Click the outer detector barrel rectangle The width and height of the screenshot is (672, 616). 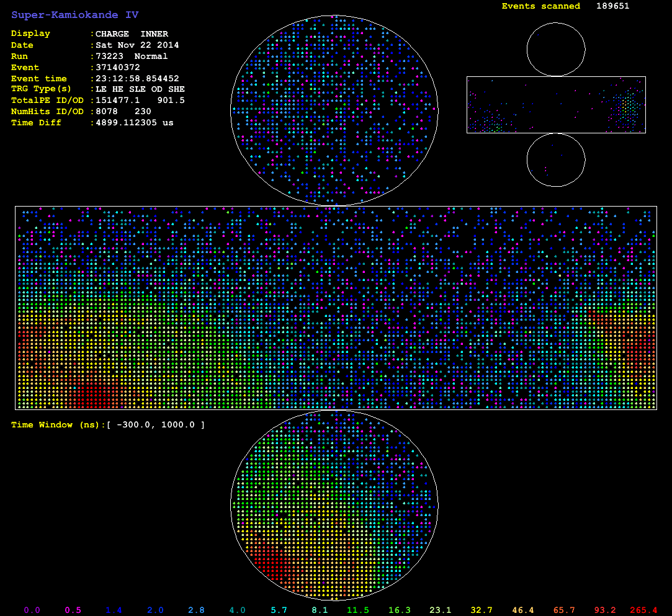click(556, 105)
